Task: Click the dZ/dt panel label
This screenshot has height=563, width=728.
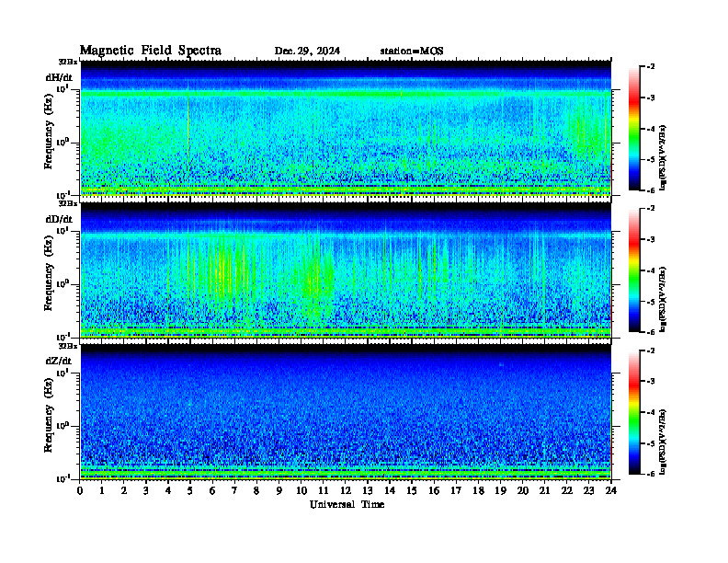Action: (59, 361)
